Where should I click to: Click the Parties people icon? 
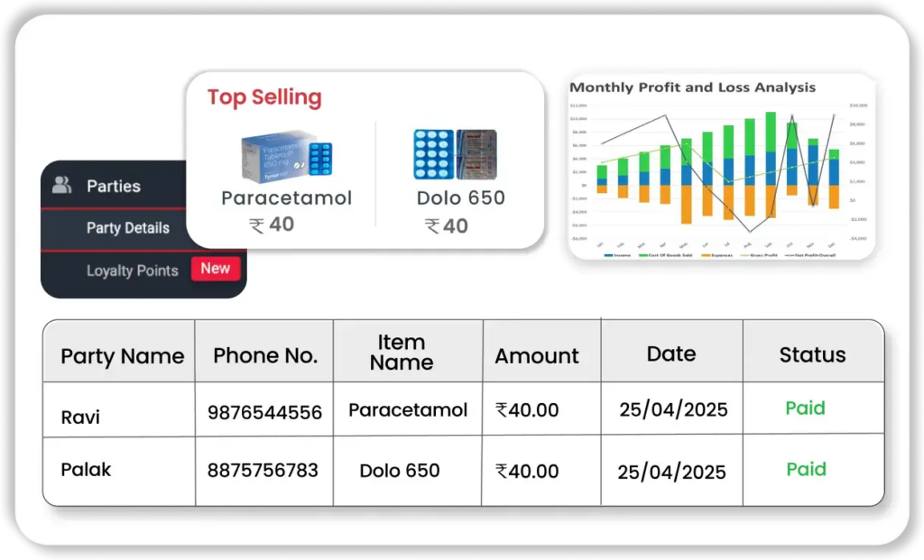(61, 186)
